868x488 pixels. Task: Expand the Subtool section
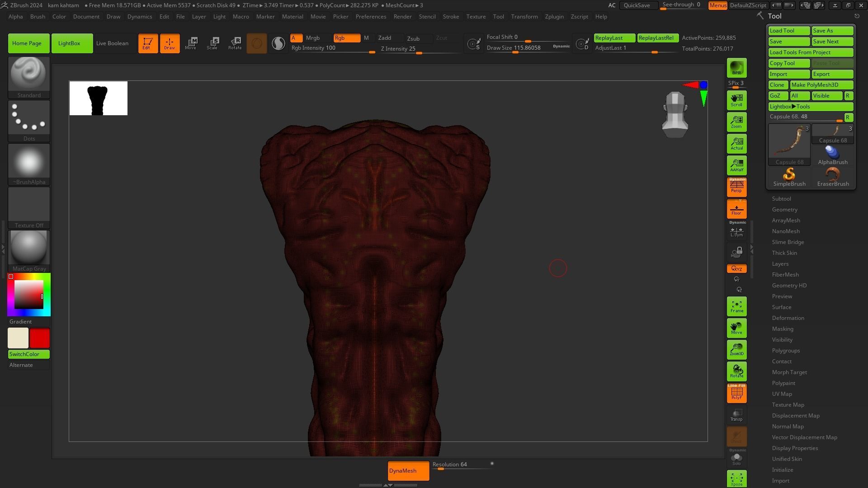click(x=781, y=199)
